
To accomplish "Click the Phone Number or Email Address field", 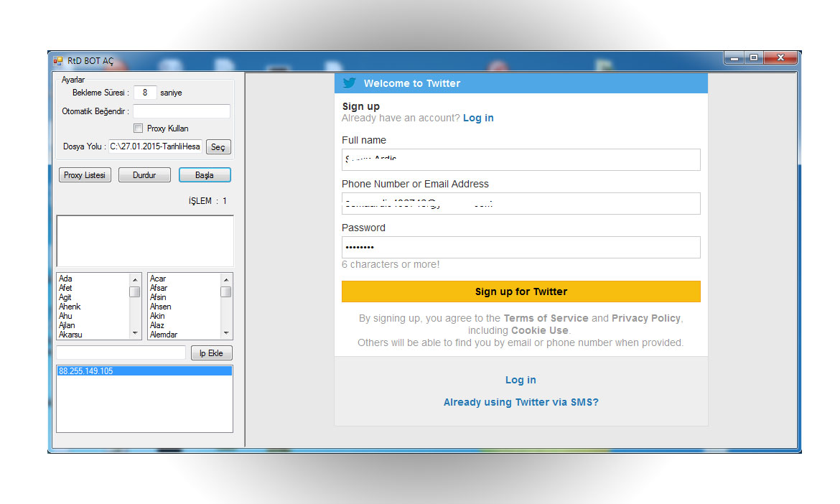I will tap(521, 203).
